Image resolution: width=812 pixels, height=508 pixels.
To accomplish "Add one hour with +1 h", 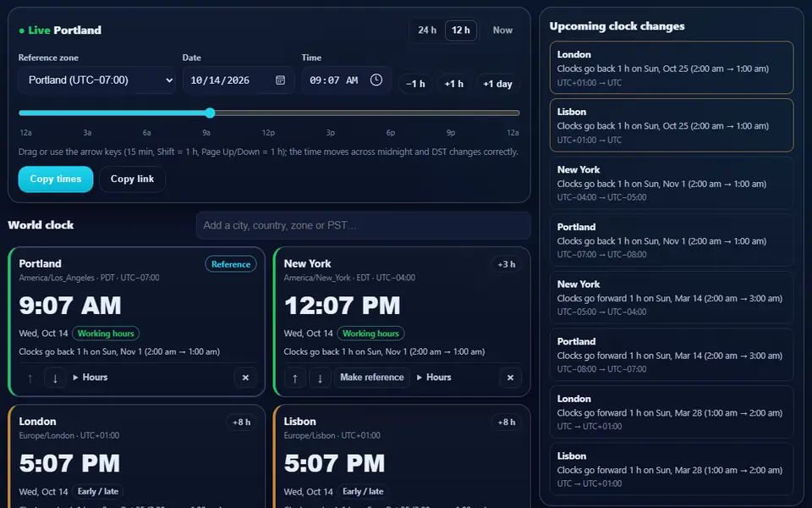I will (x=453, y=84).
